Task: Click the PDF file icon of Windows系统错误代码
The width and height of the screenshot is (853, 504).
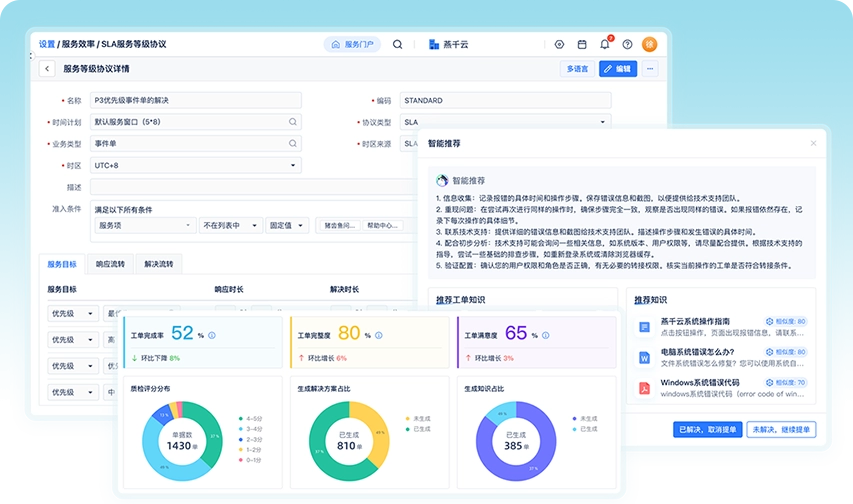Action: click(x=645, y=388)
